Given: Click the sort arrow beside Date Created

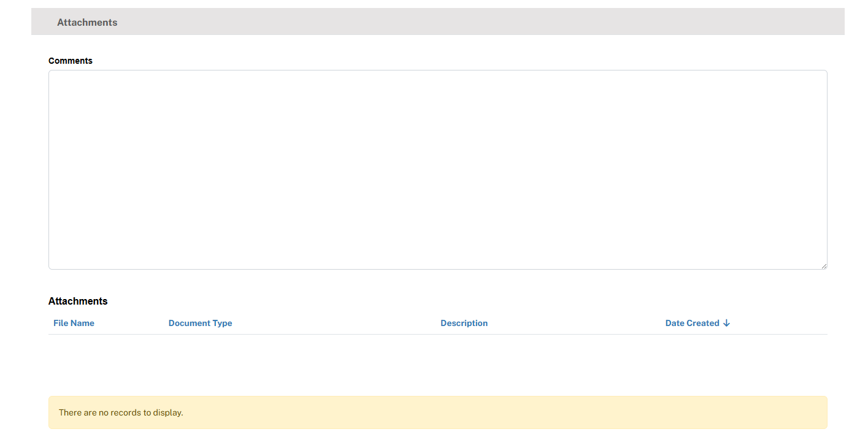Looking at the screenshot, I should (x=726, y=323).
